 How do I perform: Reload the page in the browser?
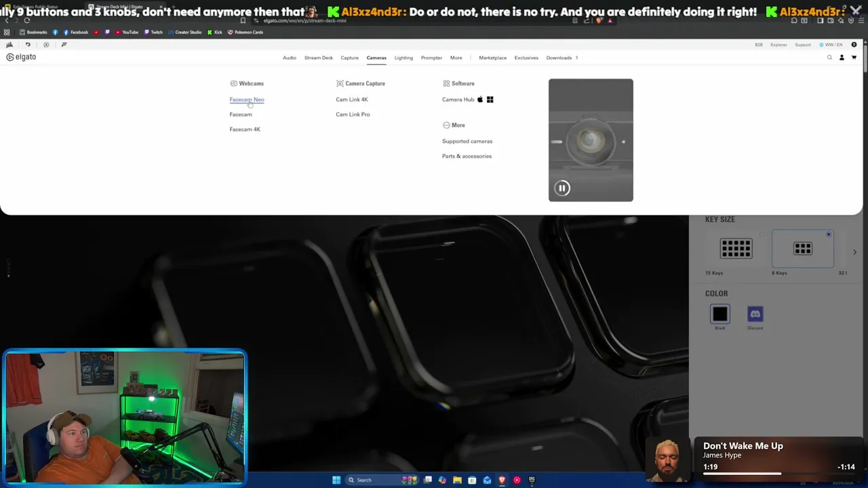(27, 20)
